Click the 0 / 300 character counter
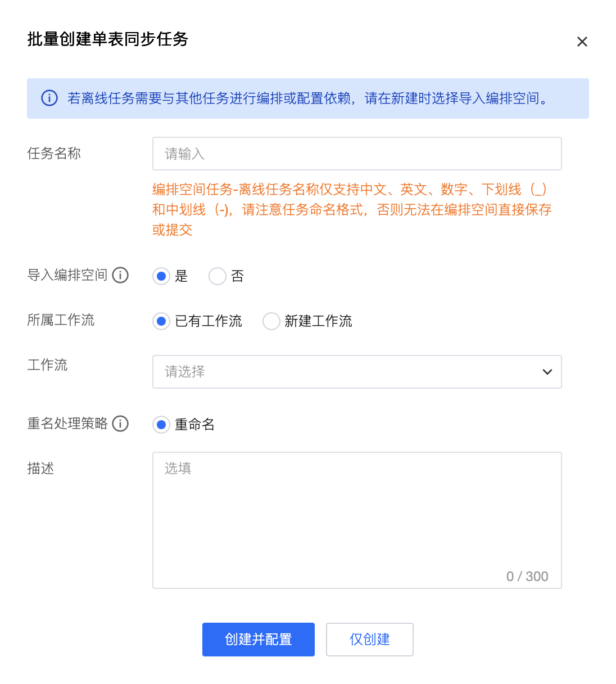This screenshot has width=616, height=684. pos(527,577)
